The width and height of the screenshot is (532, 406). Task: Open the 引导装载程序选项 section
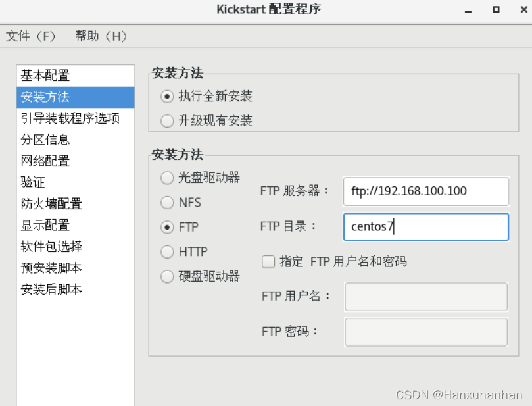[x=70, y=118]
